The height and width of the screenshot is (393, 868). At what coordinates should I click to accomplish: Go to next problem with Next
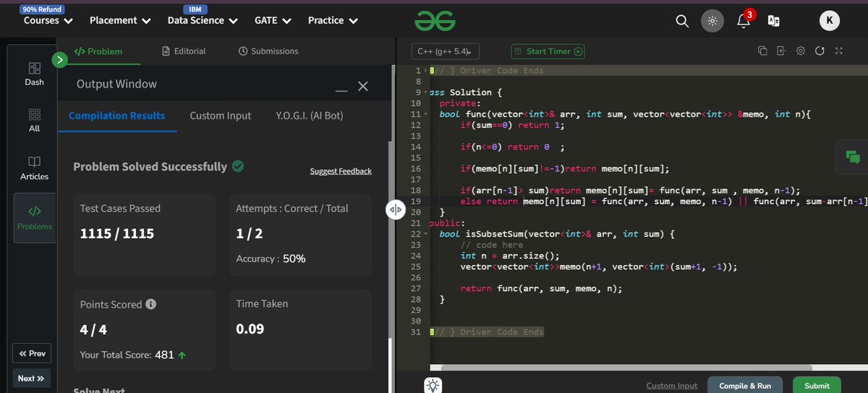tap(32, 378)
